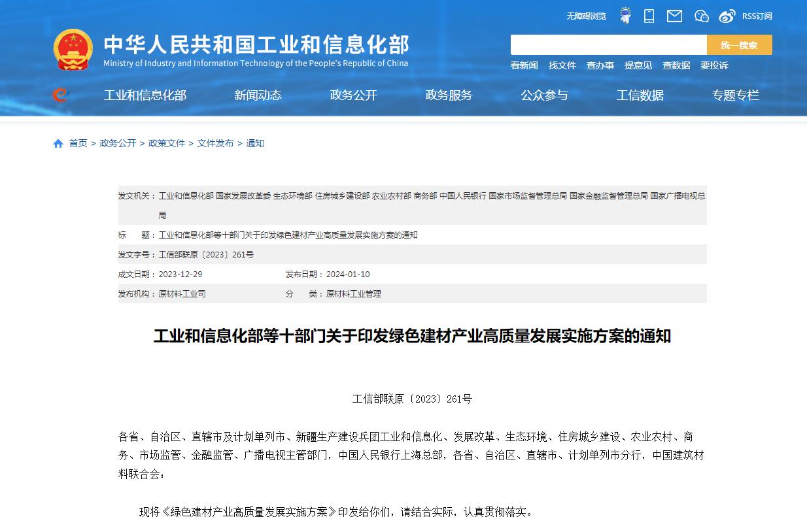This screenshot has height=532, width=807.
Task: Open the 提意见 quick link
Action: tap(638, 65)
